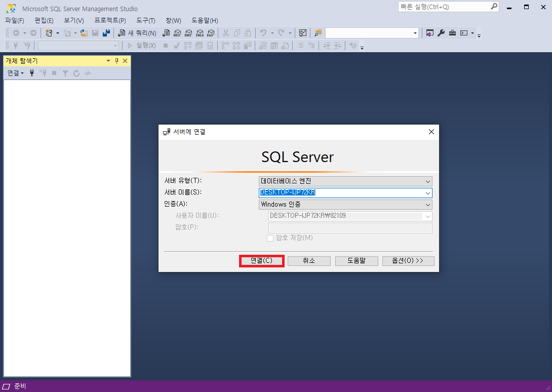Click the Filter funnel icon in Object Explorer
552x392 pixels.
(65, 73)
